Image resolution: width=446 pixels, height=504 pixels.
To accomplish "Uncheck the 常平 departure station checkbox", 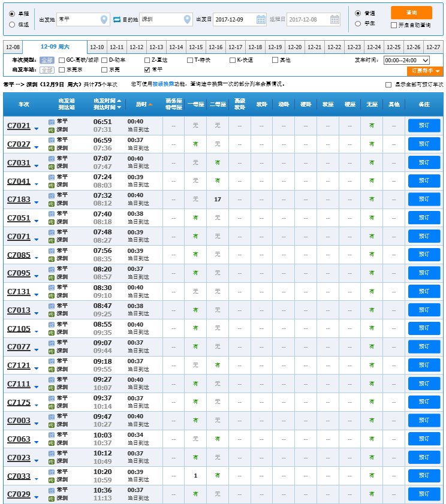I will coord(147,70).
